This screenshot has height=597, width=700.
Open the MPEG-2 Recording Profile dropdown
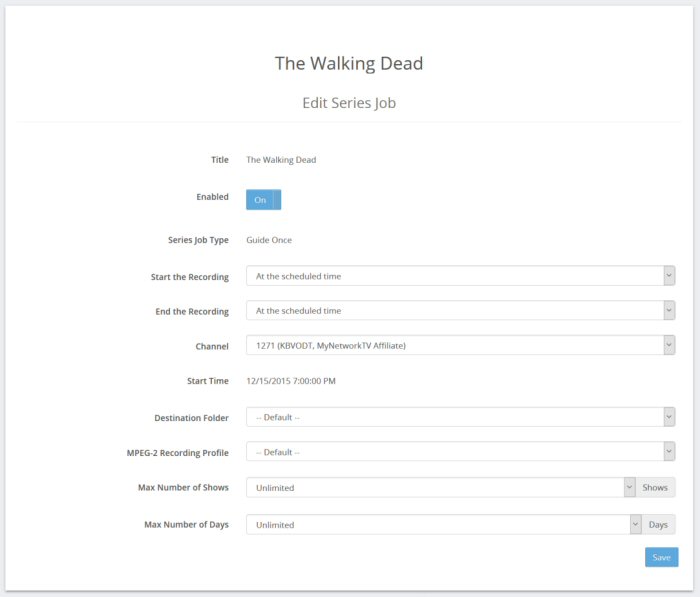[x=460, y=452]
